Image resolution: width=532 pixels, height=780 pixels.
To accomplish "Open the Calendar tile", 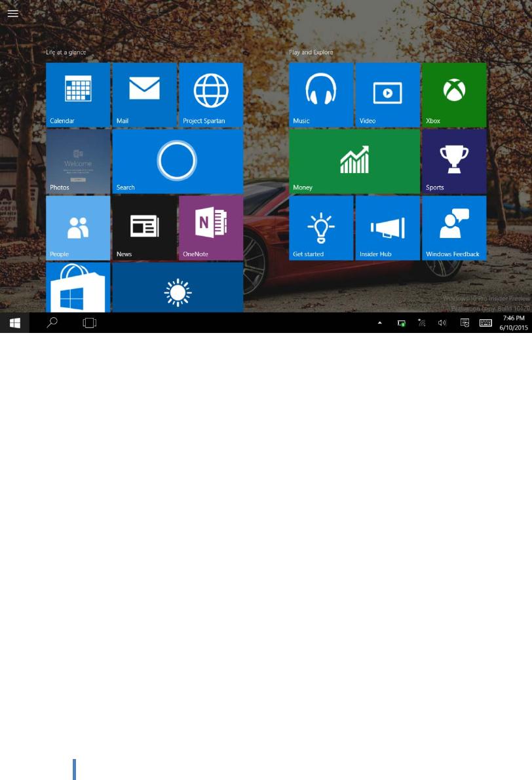I will 78,94.
